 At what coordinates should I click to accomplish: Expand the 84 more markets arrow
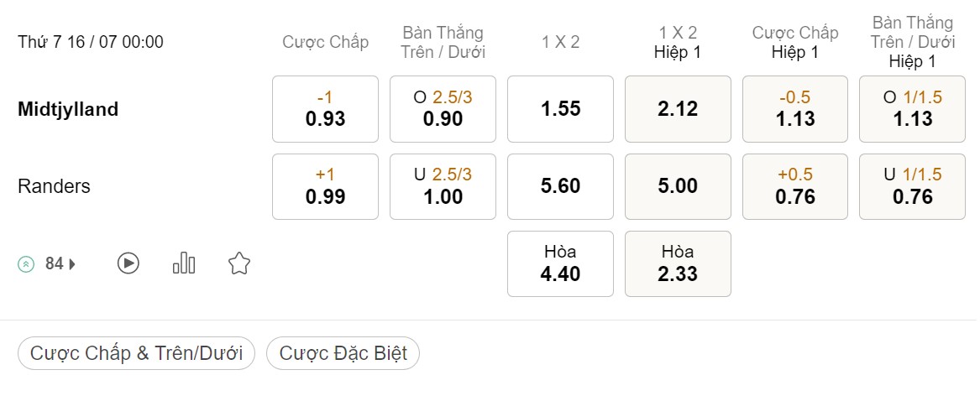coord(72,264)
